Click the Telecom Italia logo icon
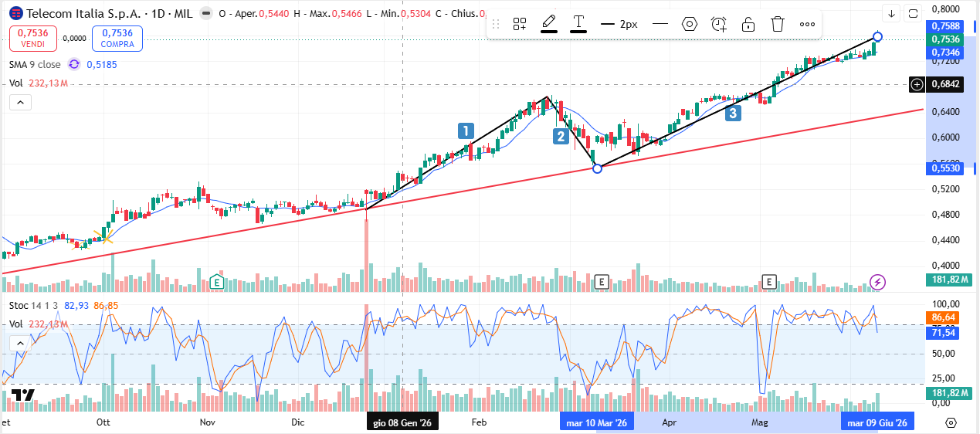 [x=15, y=14]
